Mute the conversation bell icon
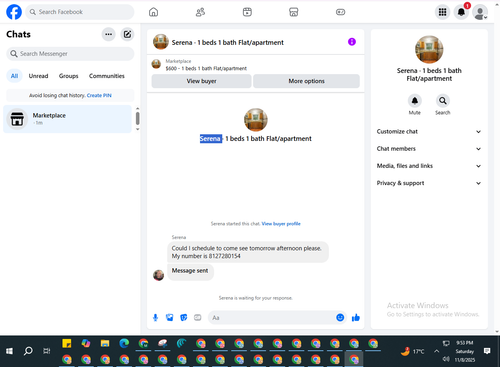Screen dimensions: 500x367 (415, 100)
